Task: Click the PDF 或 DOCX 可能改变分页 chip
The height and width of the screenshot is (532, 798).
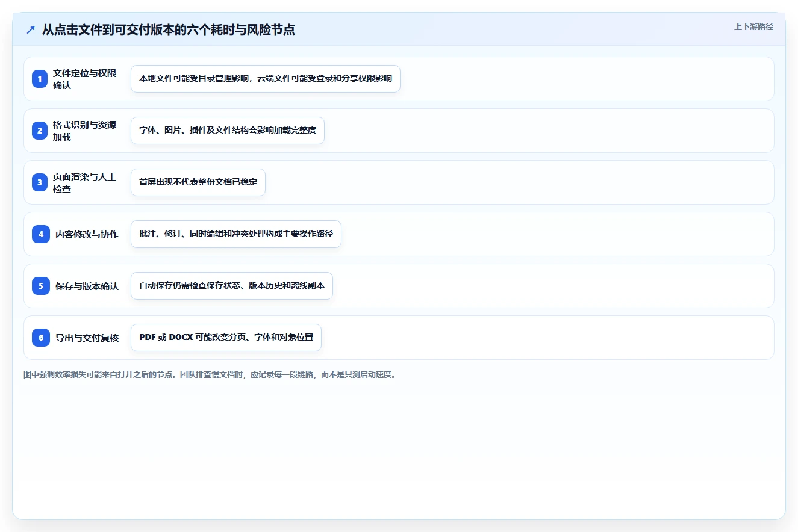Action: click(x=226, y=338)
